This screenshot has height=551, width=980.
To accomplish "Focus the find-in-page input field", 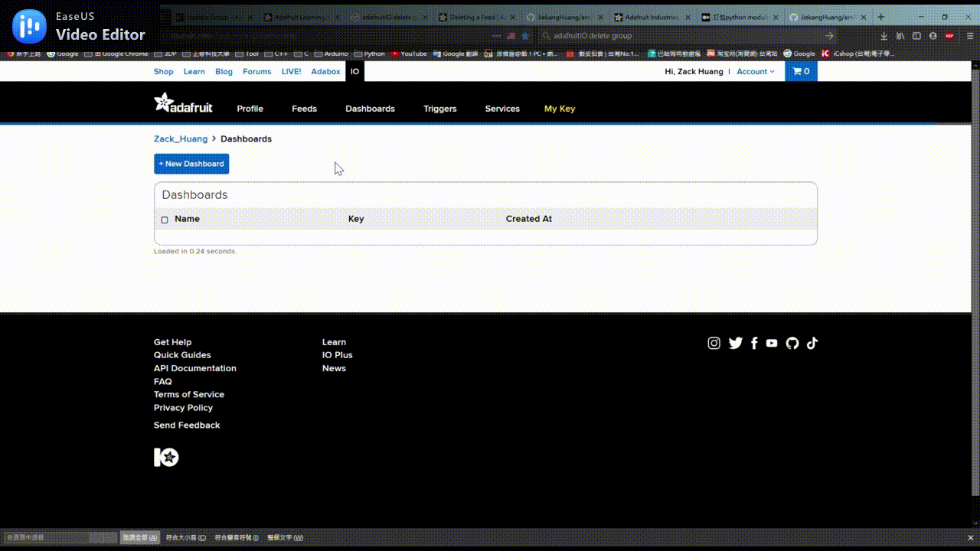I will [61, 538].
